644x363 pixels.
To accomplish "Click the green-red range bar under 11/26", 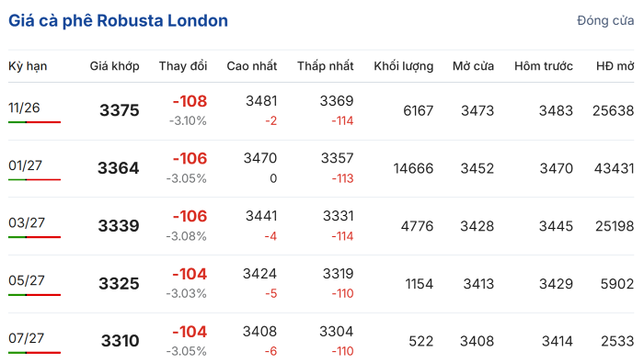I will click(35, 122).
